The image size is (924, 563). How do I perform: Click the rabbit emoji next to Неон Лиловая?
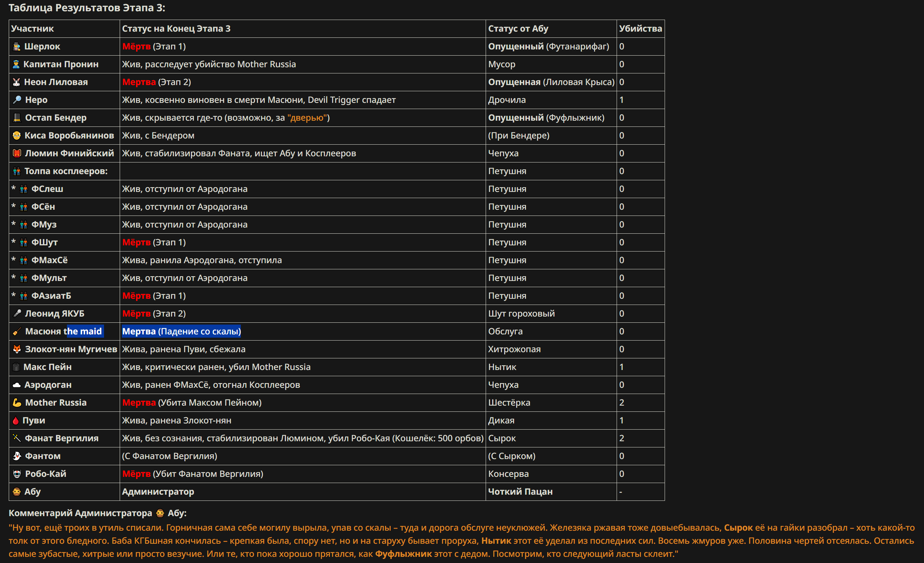coord(16,82)
